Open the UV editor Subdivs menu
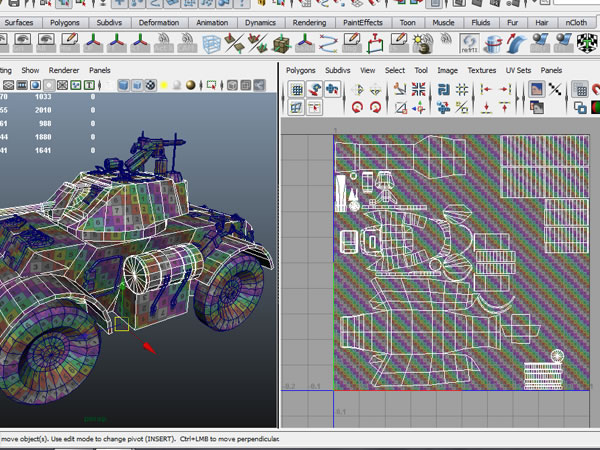This screenshot has height=450, width=600. pyautogui.click(x=338, y=70)
